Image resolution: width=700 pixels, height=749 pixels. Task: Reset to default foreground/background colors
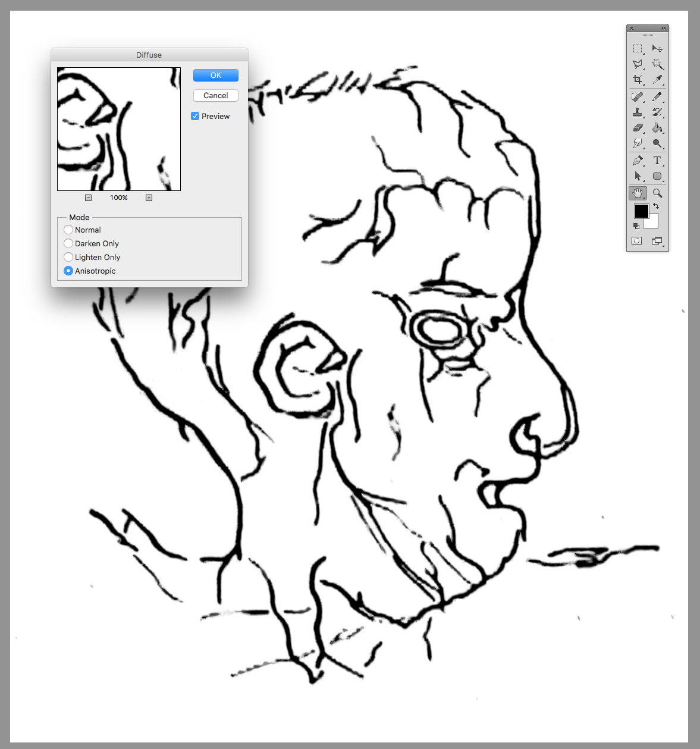(x=636, y=226)
